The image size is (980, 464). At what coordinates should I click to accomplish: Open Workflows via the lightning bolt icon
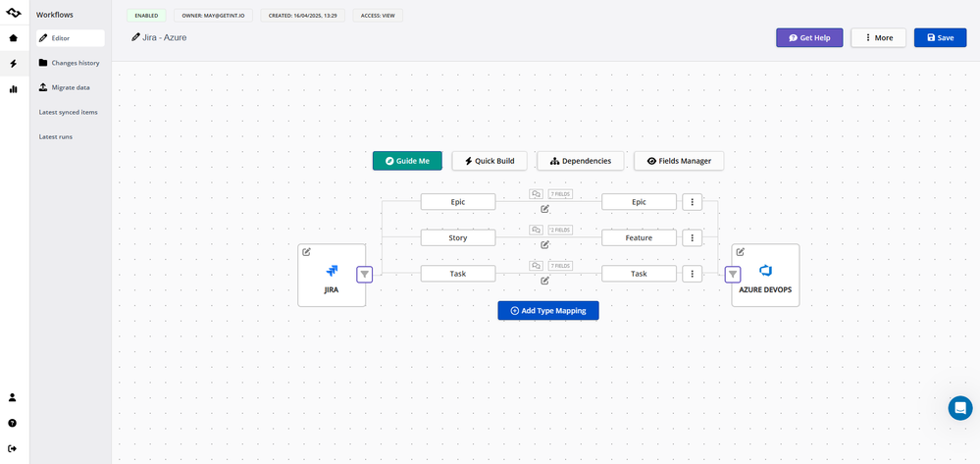[13, 64]
